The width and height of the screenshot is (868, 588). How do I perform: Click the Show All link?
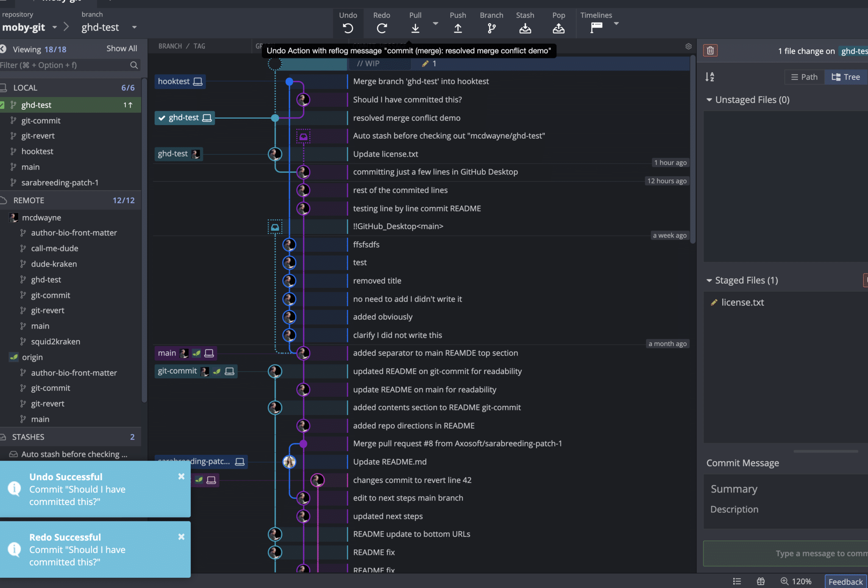[122, 48]
